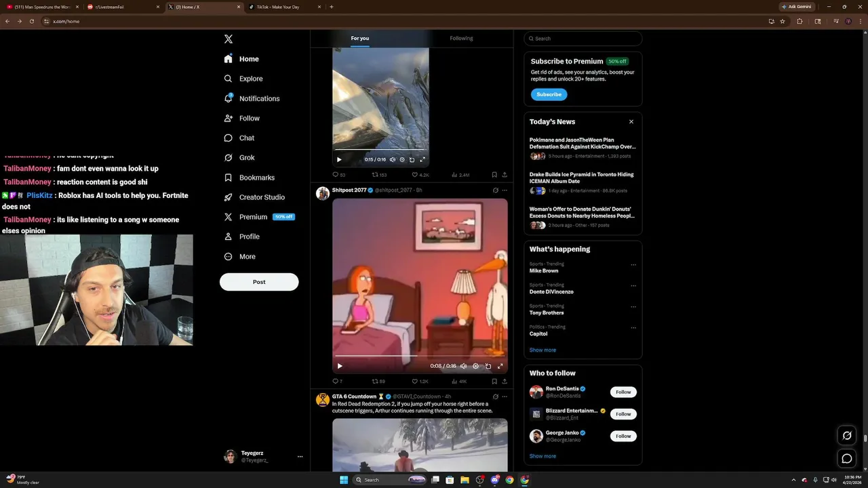Open more options for Tony Brothers trend

[x=633, y=307]
